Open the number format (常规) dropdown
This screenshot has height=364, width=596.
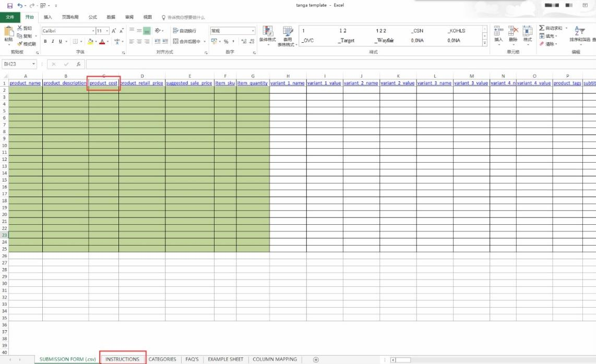[x=253, y=31]
